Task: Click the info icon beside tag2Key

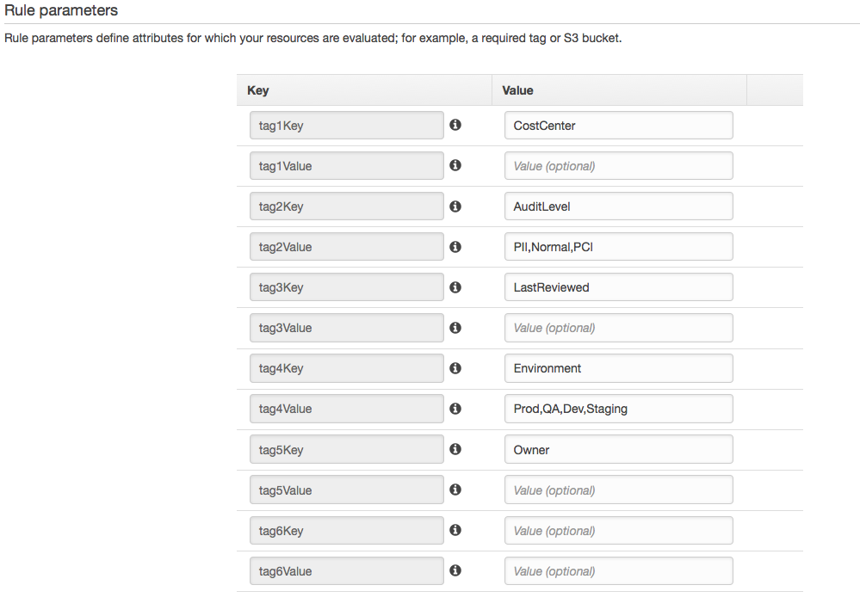Action: (455, 206)
